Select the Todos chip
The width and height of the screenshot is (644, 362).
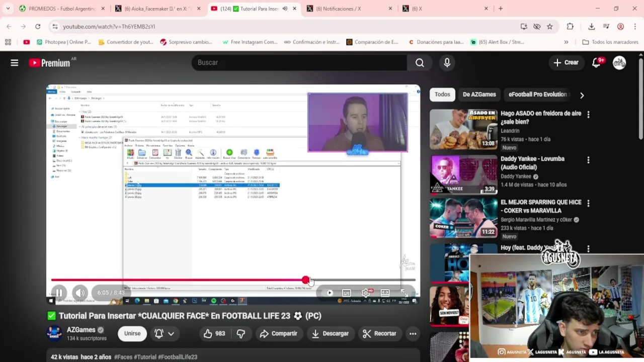click(442, 94)
